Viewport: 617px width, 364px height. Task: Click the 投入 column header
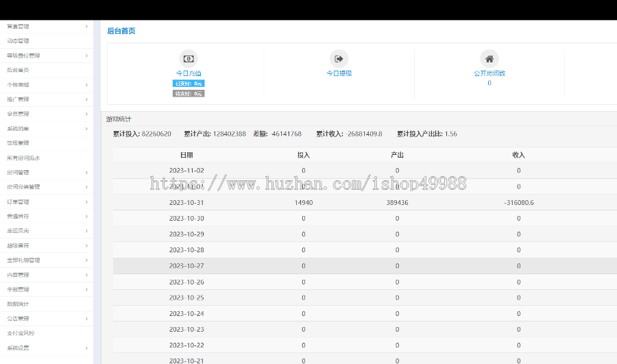[x=304, y=155]
